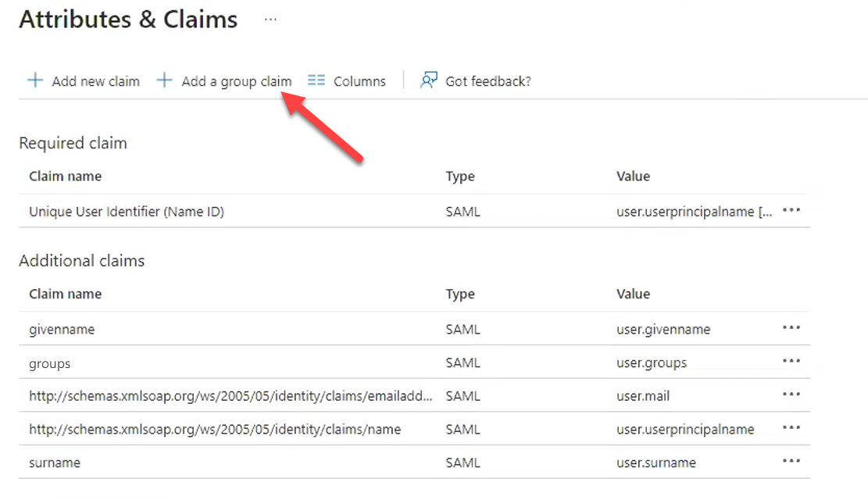This screenshot has height=500, width=868.
Task: Select the groups claim name
Action: [x=50, y=364]
